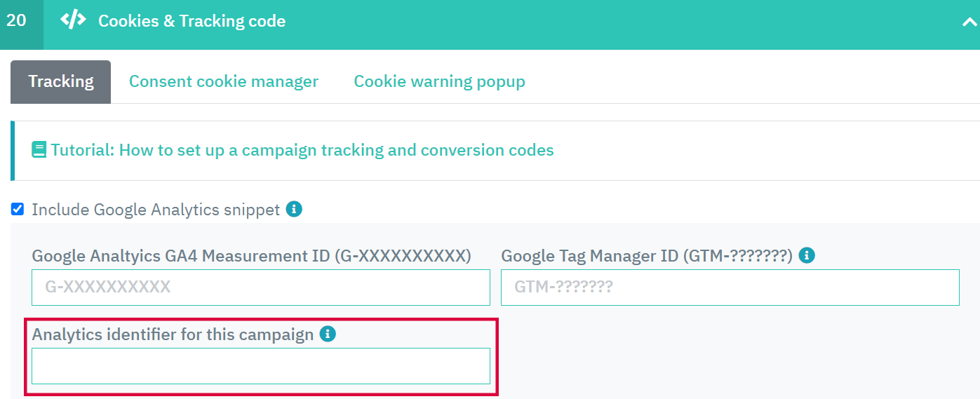This screenshot has height=399, width=980.
Task: Click the Analytics identifier for this campaign label
Action: coord(173,334)
